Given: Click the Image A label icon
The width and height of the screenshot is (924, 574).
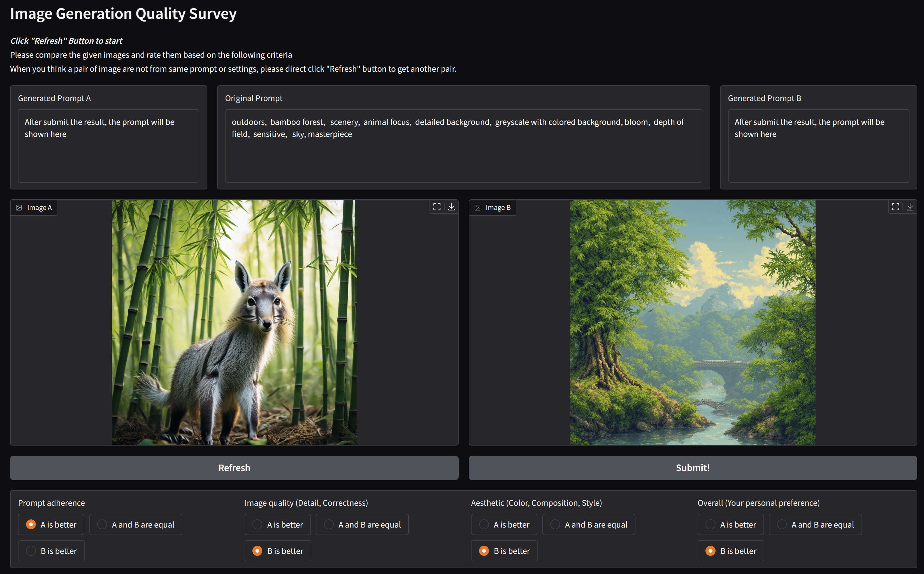Looking at the screenshot, I should pos(19,208).
